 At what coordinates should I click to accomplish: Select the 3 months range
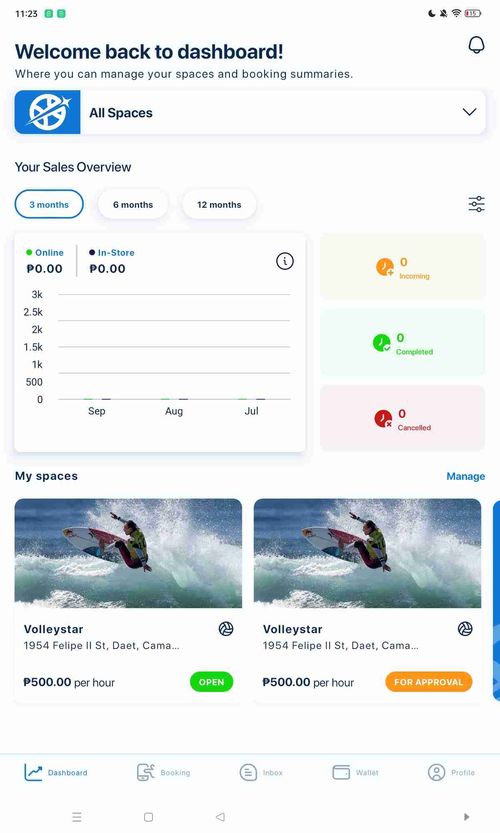[49, 205]
